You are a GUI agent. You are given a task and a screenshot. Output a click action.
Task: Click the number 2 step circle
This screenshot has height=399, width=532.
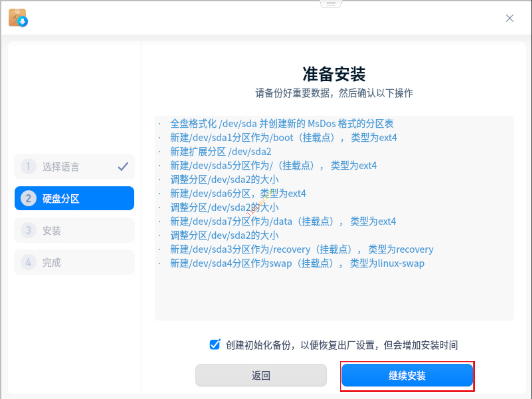pyautogui.click(x=28, y=199)
